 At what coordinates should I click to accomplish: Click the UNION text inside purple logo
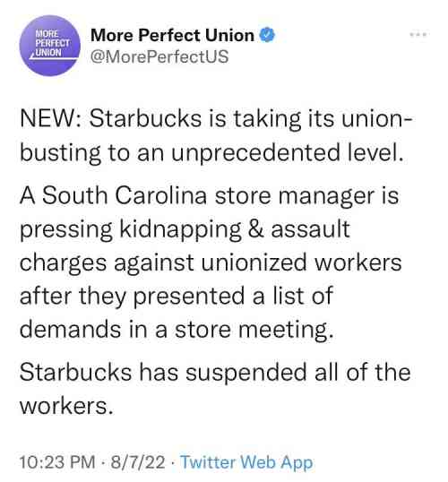(48, 52)
